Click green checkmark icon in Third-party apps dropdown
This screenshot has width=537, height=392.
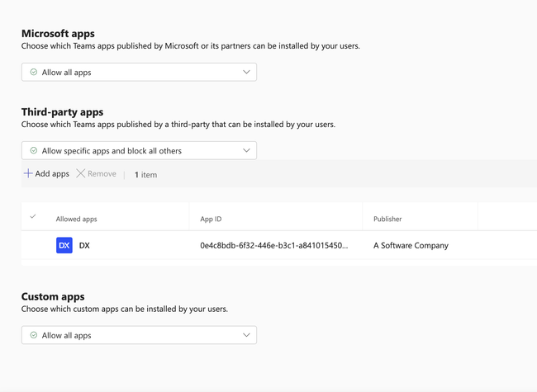pyautogui.click(x=34, y=151)
